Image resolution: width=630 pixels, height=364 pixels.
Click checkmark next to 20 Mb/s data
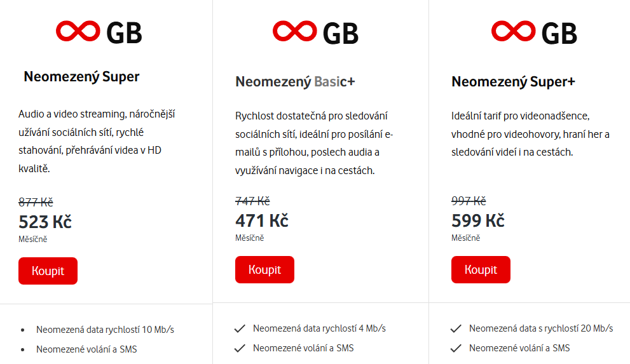(456, 328)
